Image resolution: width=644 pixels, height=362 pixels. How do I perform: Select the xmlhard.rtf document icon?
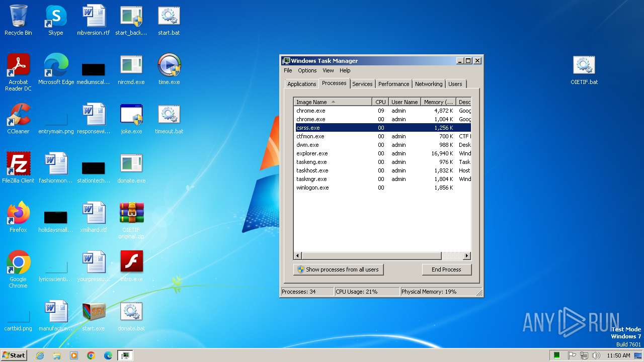pos(94,217)
